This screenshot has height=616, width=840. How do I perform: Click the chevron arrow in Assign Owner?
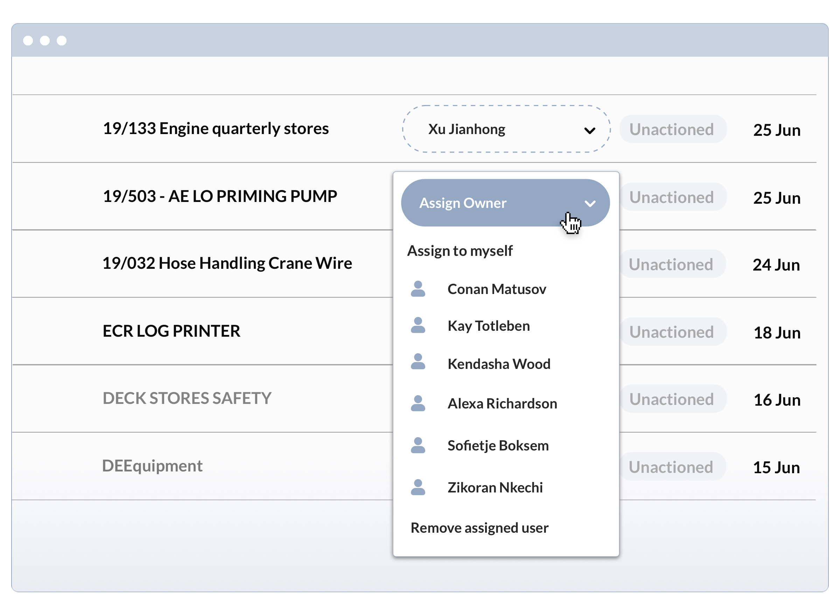[590, 204]
